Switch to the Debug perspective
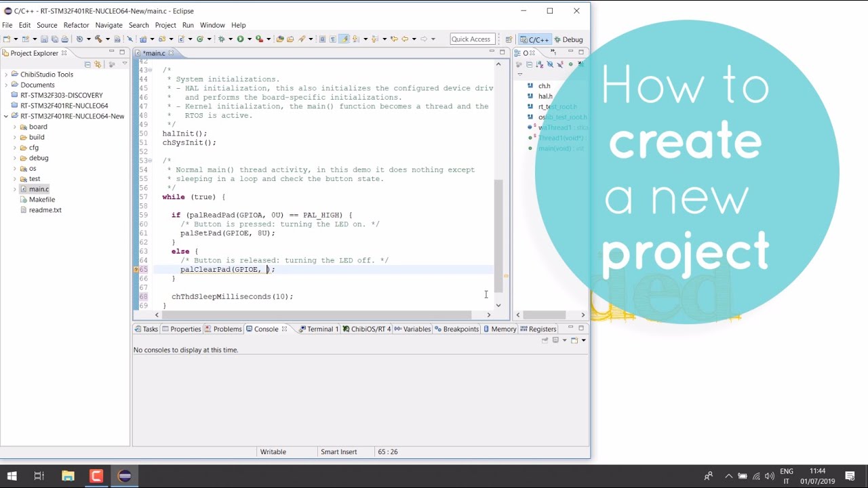 [x=568, y=39]
